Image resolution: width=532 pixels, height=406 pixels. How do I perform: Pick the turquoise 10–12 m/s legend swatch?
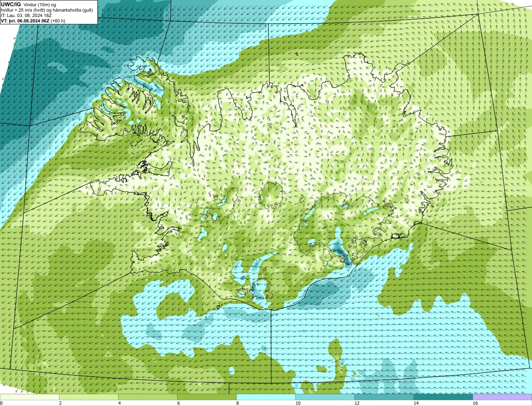coord(325,397)
